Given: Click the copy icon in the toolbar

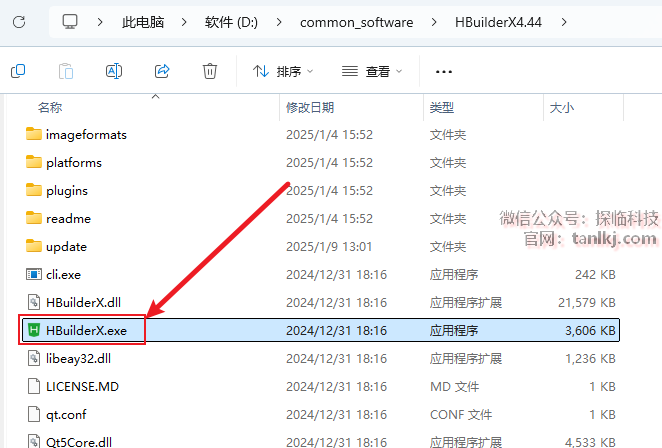Looking at the screenshot, I should click(x=18, y=71).
